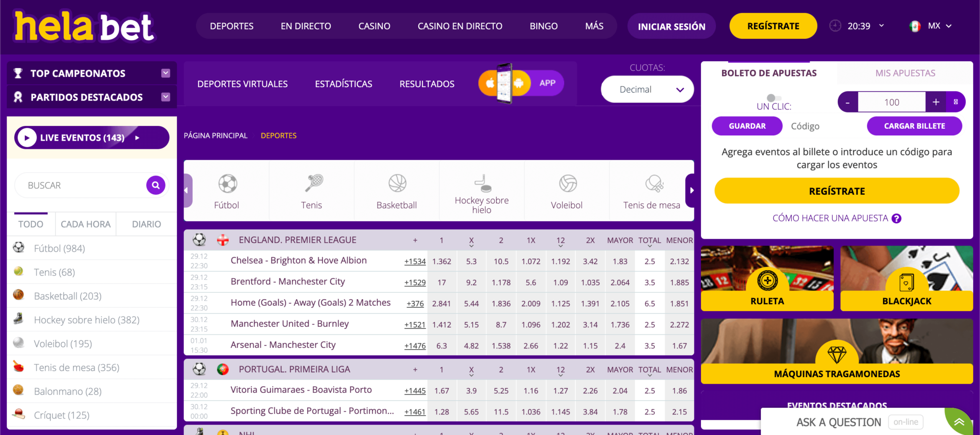Expand the TOTAL dropdown in Premier League header
980x435 pixels.
click(650, 246)
